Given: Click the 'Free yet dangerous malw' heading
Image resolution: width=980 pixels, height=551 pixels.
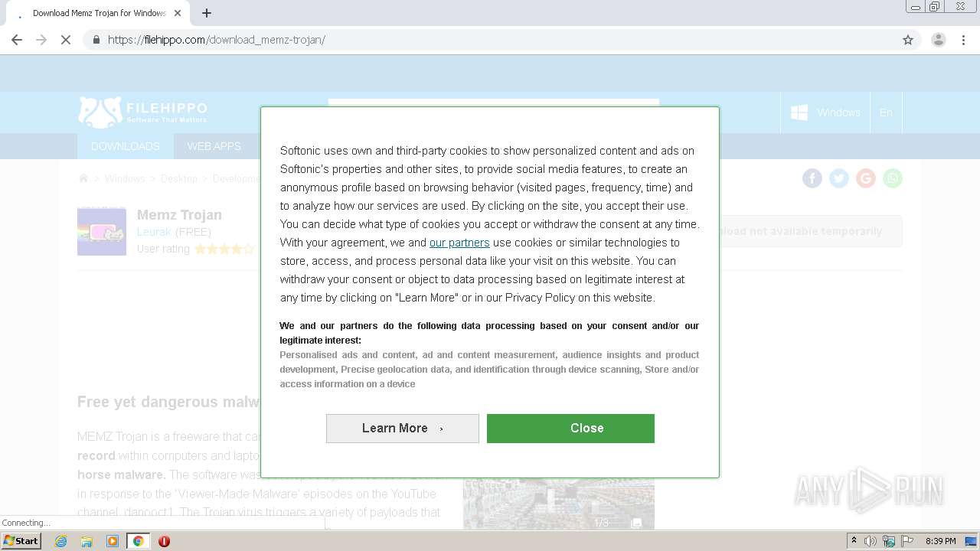Looking at the screenshot, I should 168,403.
